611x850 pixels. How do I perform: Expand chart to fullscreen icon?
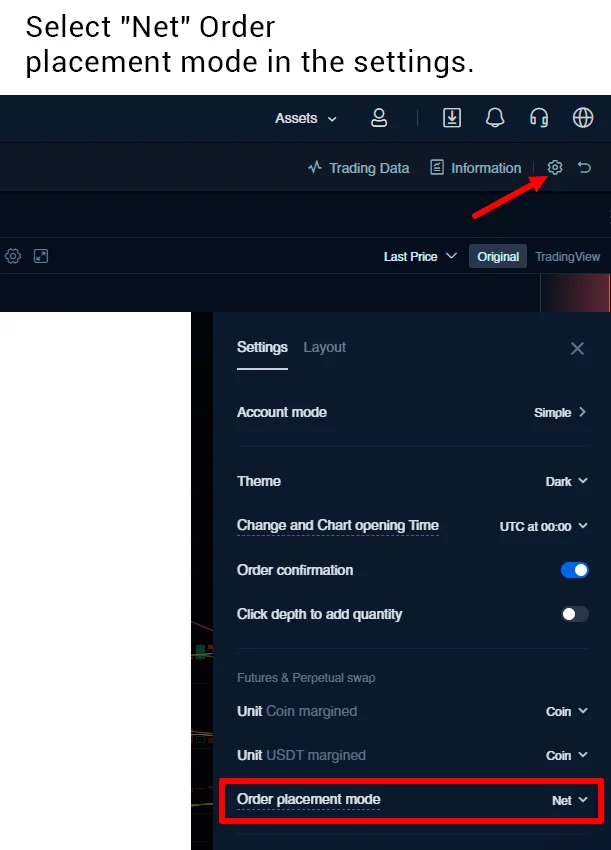click(41, 256)
